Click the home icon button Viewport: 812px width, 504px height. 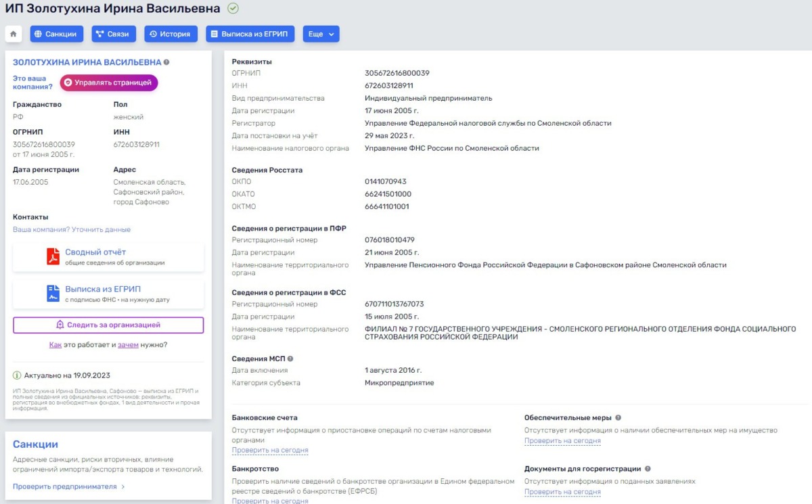click(14, 34)
